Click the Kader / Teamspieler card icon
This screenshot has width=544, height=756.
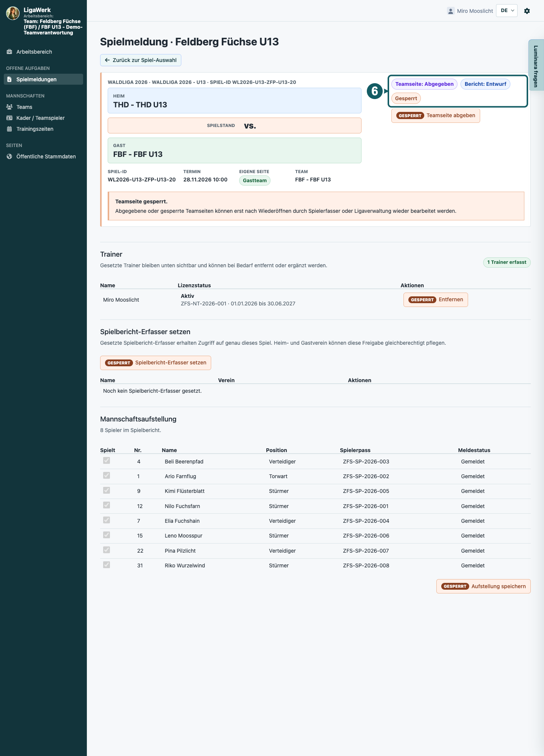9,118
